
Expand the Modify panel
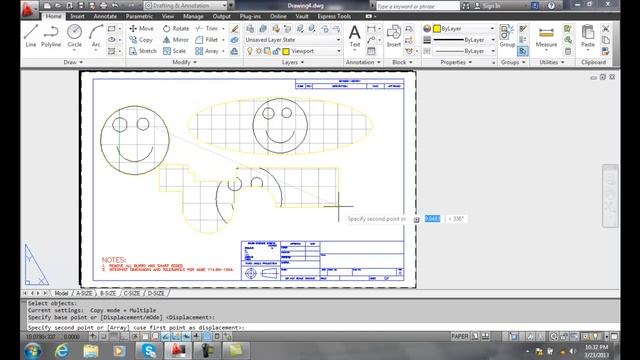pos(184,62)
